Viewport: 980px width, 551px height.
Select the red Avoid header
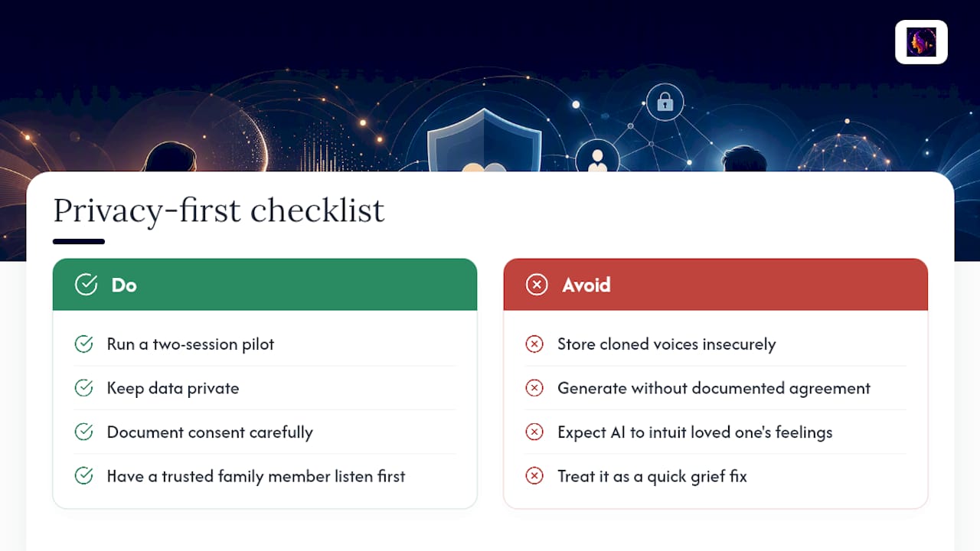[x=716, y=285]
